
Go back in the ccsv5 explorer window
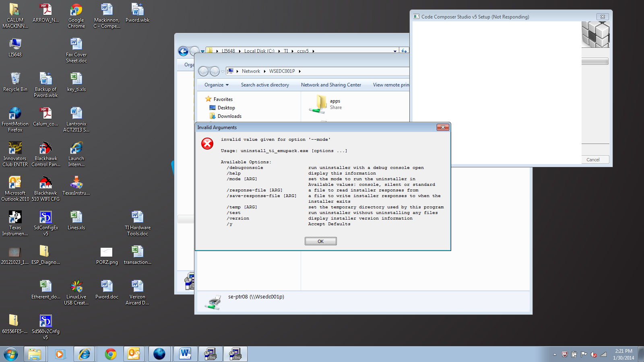tap(183, 51)
